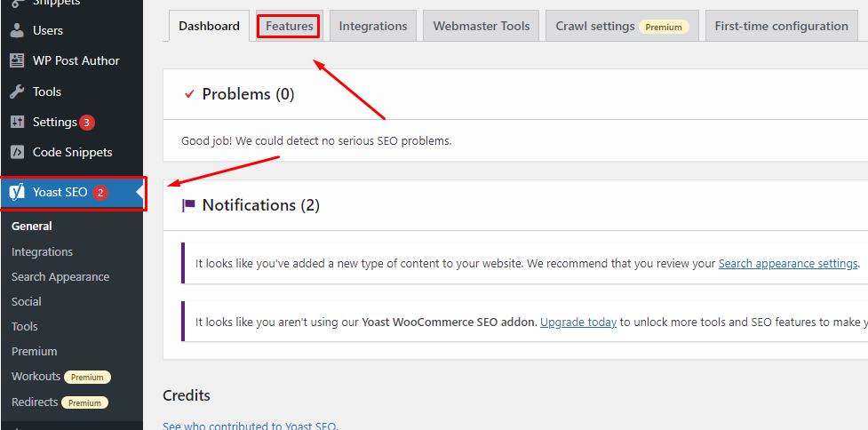Click the WP Post Author icon
This screenshot has width=868, height=430.
pos(17,61)
